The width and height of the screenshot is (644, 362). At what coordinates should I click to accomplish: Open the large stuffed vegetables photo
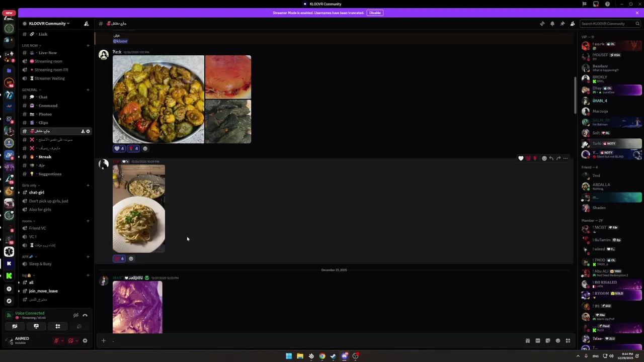(x=158, y=99)
